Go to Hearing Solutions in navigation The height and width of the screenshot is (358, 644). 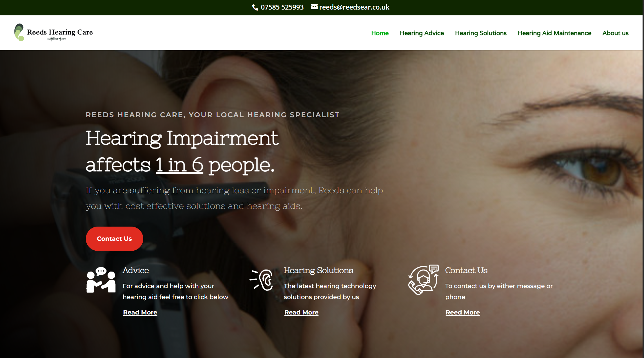pos(480,33)
